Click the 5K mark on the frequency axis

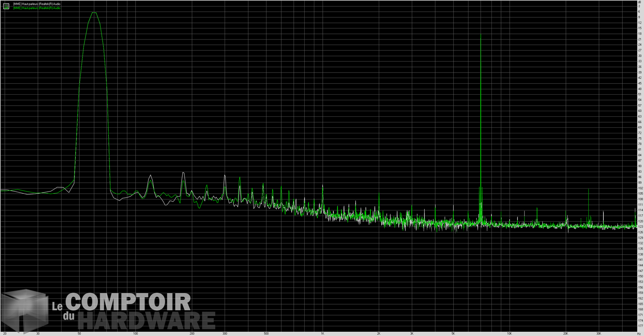click(453, 334)
